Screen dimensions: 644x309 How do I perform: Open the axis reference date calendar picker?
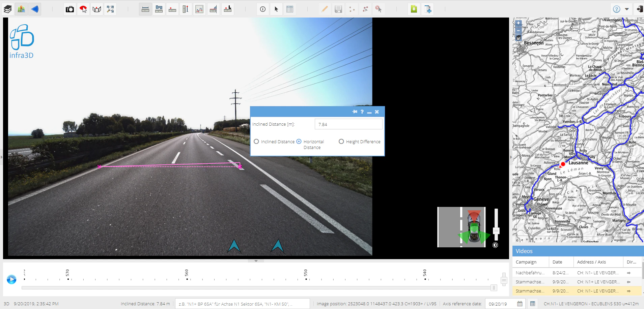(520, 304)
